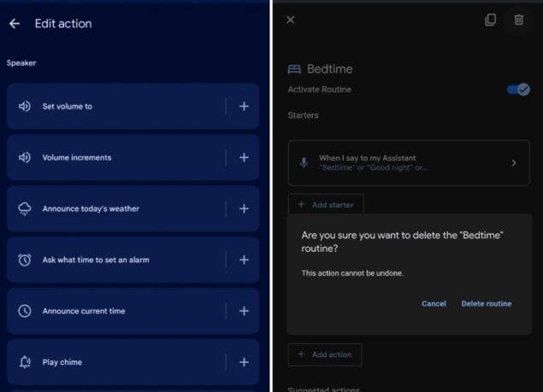Expand the voice starter chevron arrow
The image size is (543, 392).
[513, 162]
